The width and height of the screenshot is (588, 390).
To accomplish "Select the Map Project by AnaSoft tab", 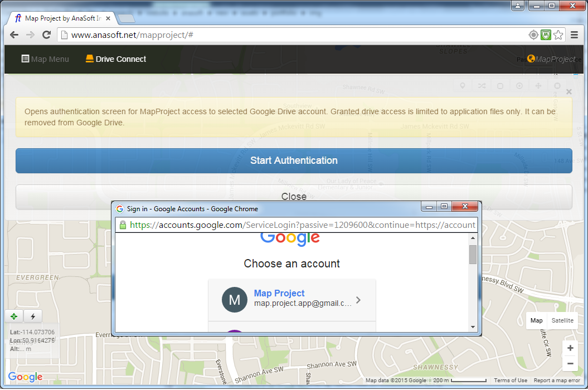I will coord(62,18).
